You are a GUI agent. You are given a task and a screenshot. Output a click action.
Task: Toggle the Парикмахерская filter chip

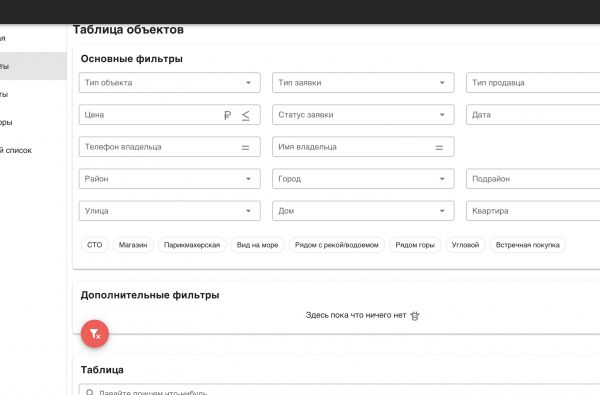tap(192, 245)
